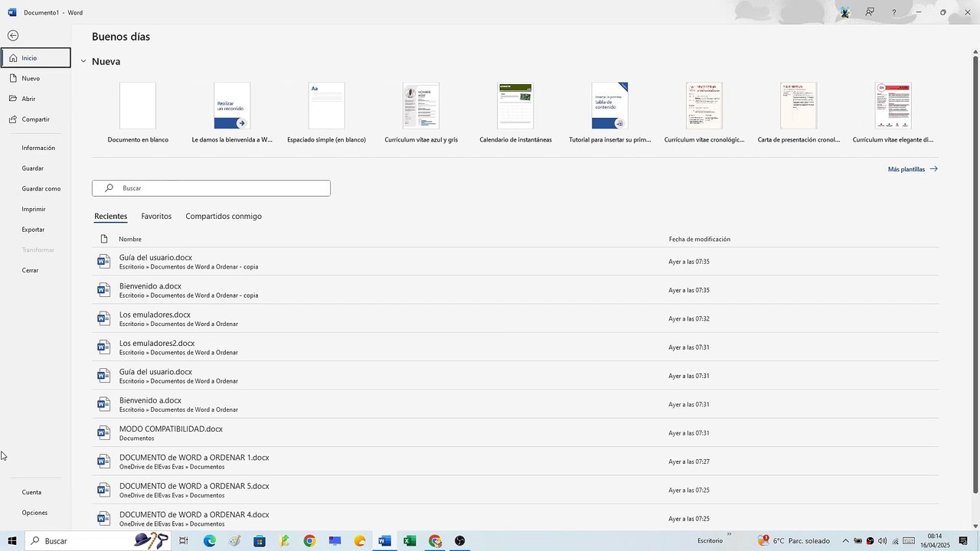Choose Guardar como
980x551 pixels.
tap(41, 188)
